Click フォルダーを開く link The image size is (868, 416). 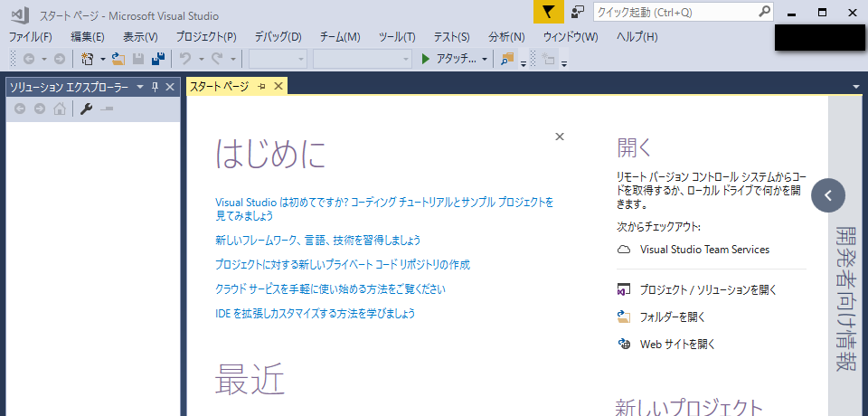pos(673,317)
